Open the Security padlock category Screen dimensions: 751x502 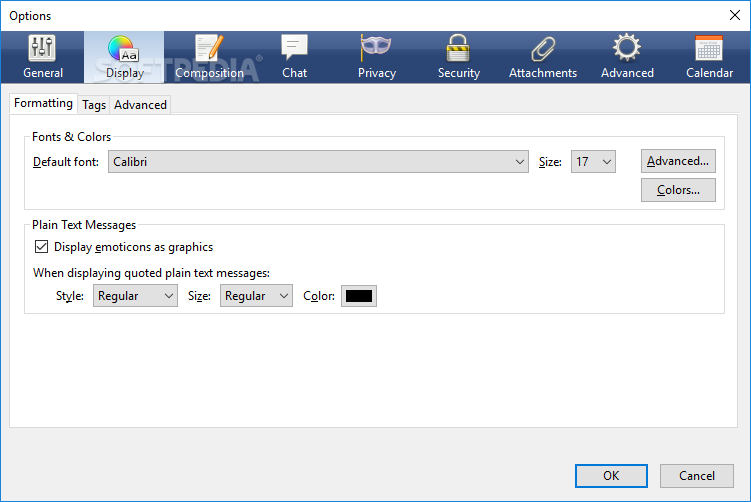(458, 57)
